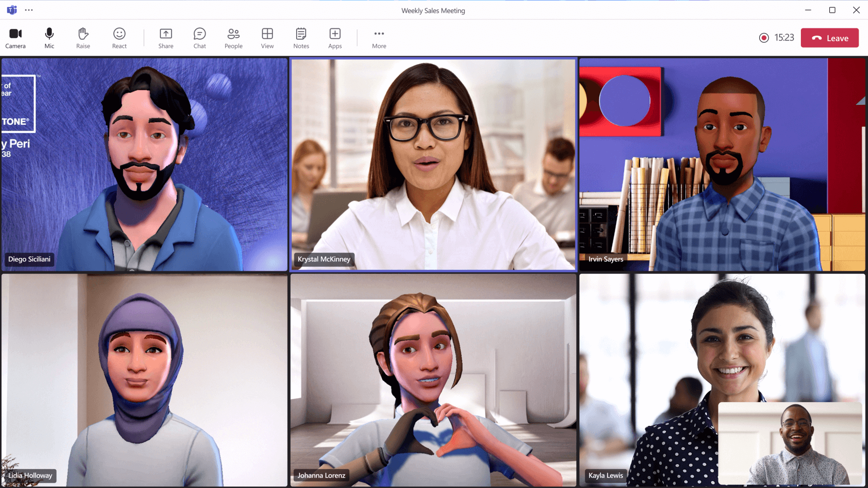The image size is (868, 488).
Task: Open meeting Notes
Action: point(301,37)
